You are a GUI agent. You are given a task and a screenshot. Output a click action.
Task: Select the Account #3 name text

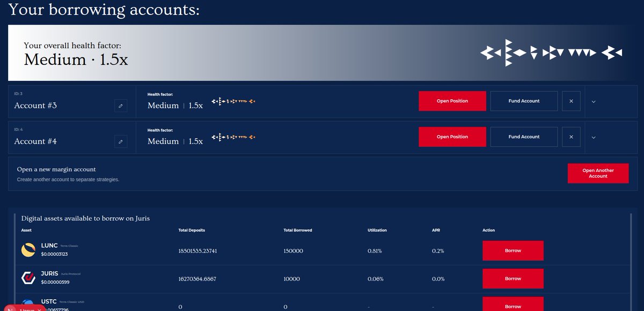[x=35, y=106]
